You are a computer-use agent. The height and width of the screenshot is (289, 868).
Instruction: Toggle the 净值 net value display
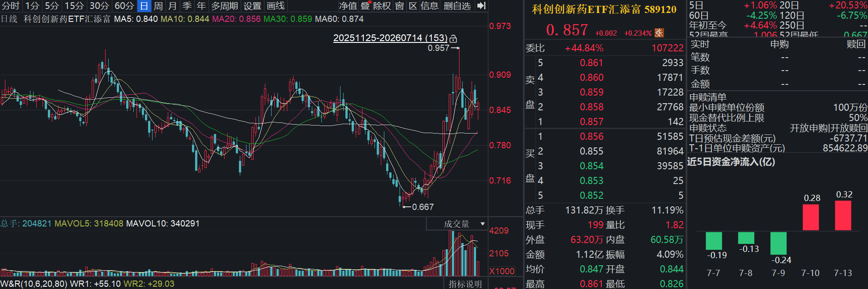348,6
